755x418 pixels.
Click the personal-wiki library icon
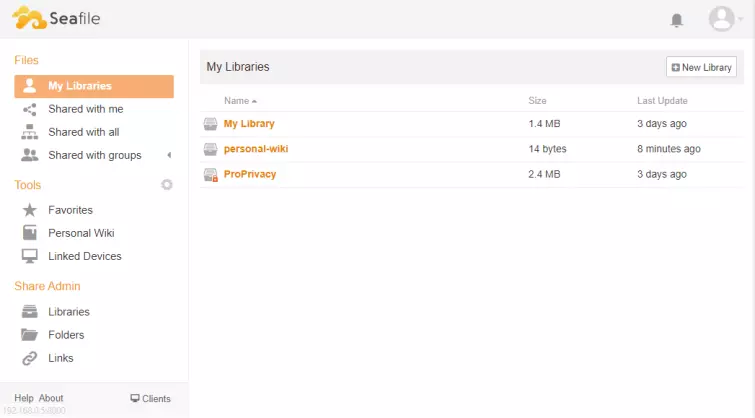(x=210, y=149)
